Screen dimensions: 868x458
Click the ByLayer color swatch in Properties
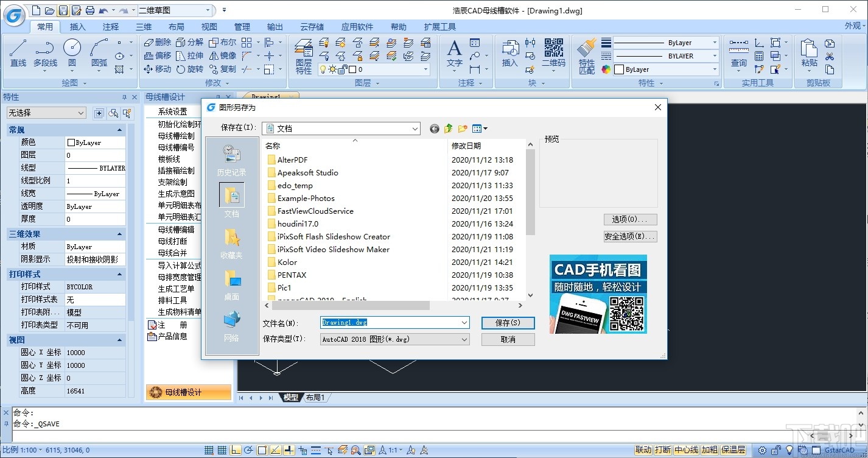(x=71, y=142)
